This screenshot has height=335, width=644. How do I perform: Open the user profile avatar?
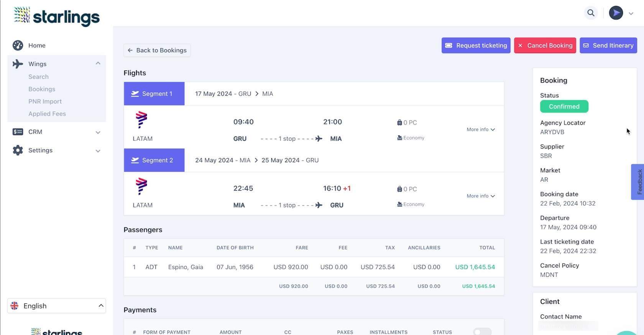[616, 13]
